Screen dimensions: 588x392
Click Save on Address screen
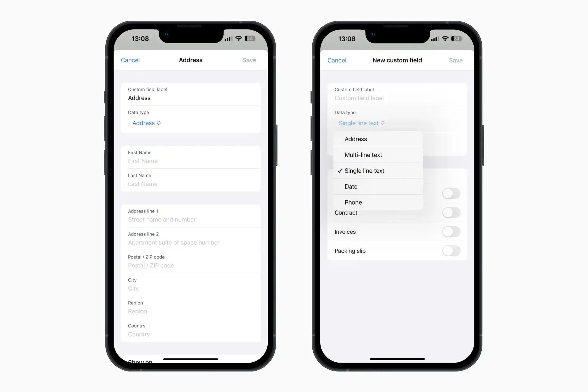pyautogui.click(x=249, y=60)
